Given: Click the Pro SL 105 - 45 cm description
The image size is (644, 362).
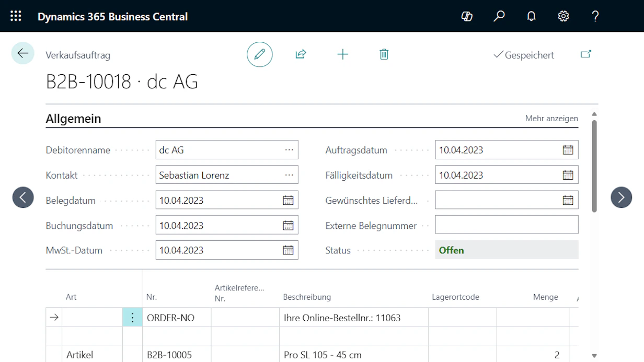Looking at the screenshot, I should [354, 355].
